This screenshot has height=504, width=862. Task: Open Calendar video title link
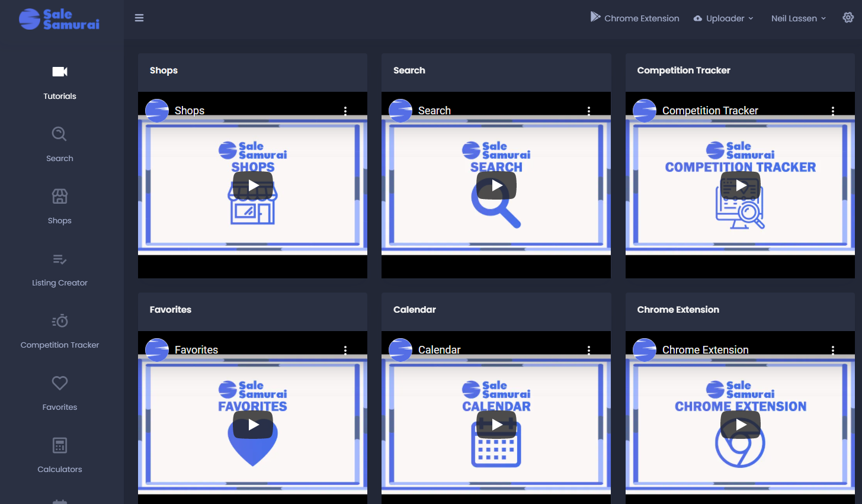point(439,350)
